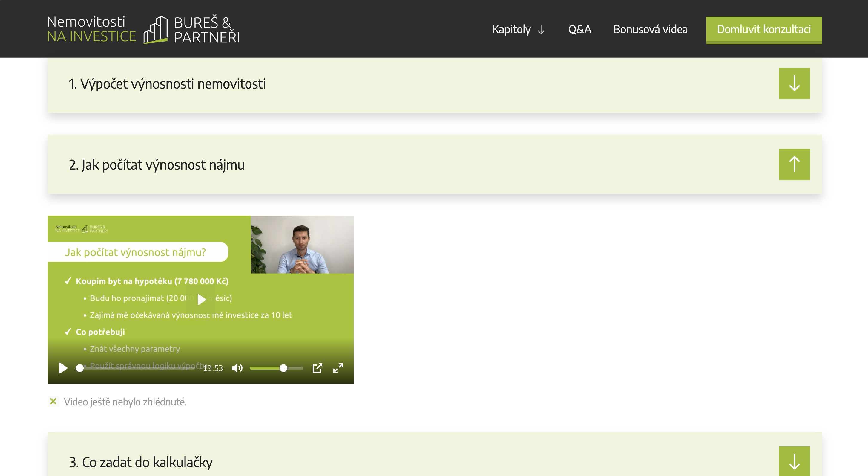Viewport: 868px width, 476px height.
Task: Expand chapter 3 Co zadat do kalkulačky arrow
Action: [794, 461]
